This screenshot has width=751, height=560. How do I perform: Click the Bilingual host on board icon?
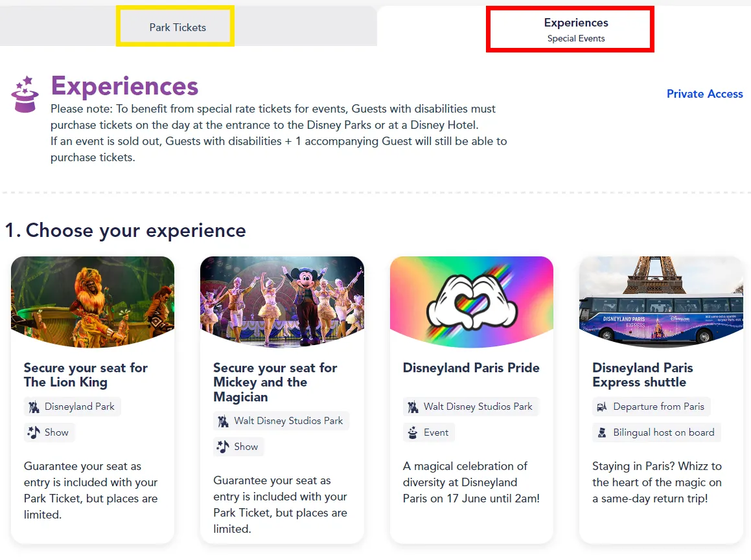(602, 432)
